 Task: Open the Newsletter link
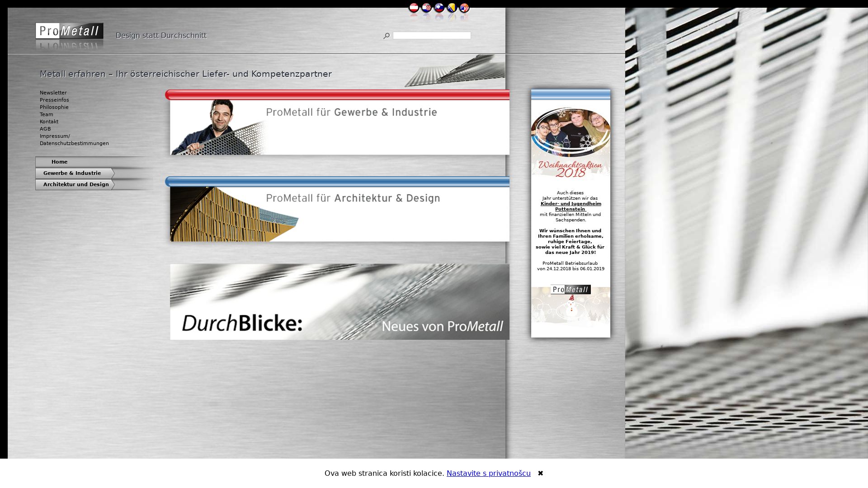53,93
